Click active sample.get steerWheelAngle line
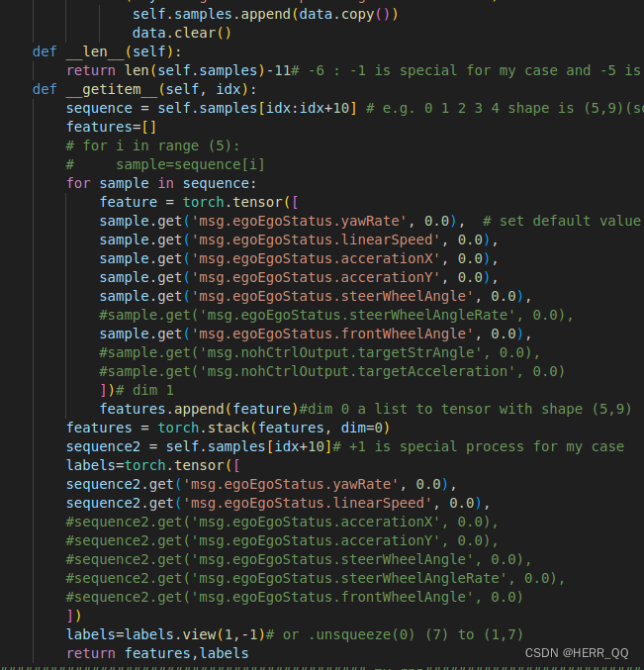This screenshot has width=644, height=670. [x=316, y=296]
